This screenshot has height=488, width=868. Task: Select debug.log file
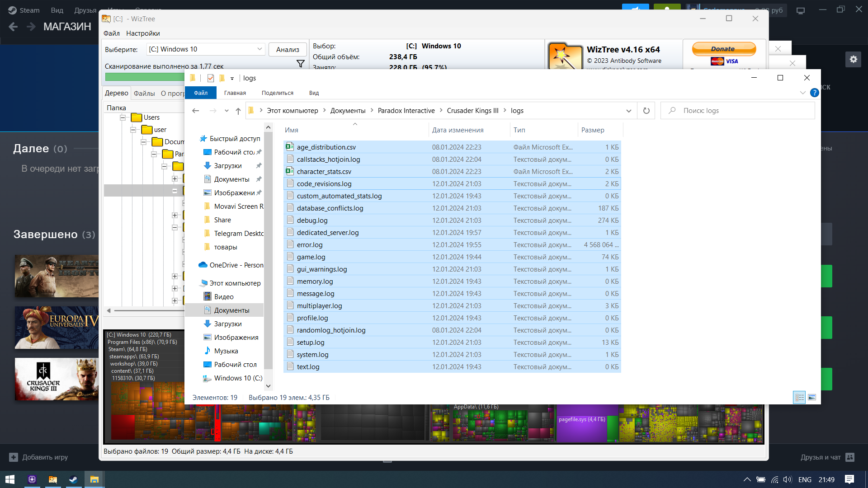[x=452, y=221]
